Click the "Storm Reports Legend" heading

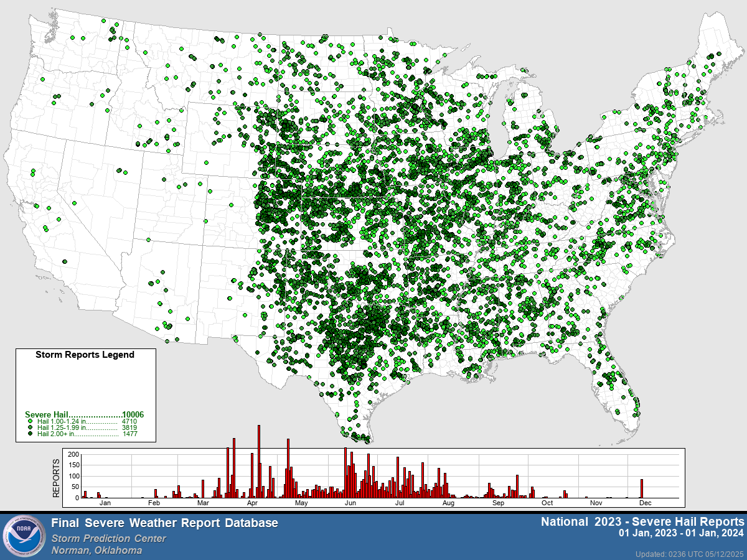pos(85,355)
